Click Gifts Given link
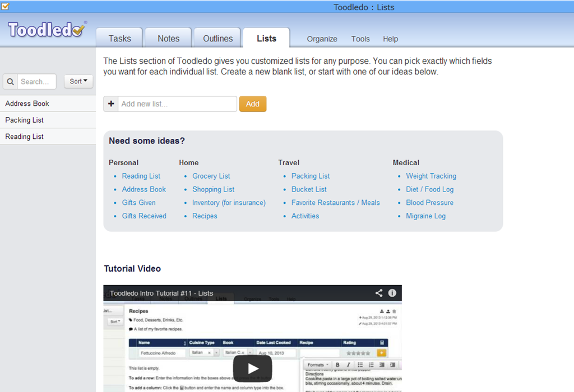This screenshot has width=574, height=392. tap(139, 203)
